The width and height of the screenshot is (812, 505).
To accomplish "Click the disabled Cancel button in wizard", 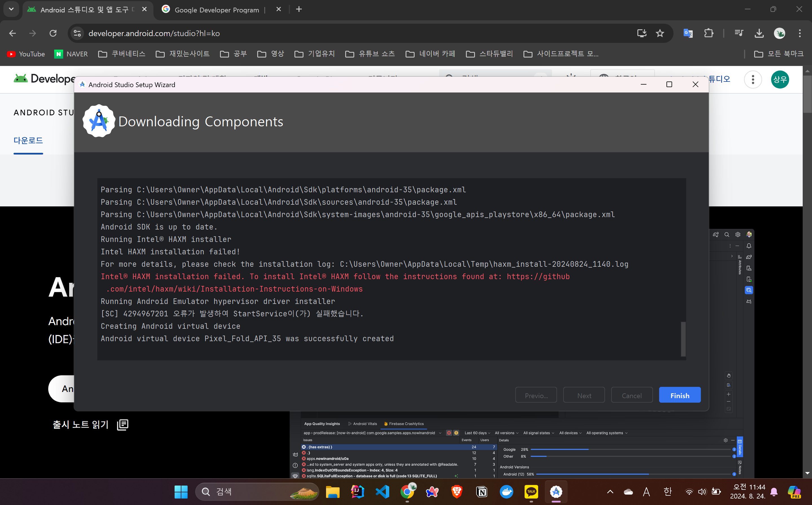I will click(631, 395).
